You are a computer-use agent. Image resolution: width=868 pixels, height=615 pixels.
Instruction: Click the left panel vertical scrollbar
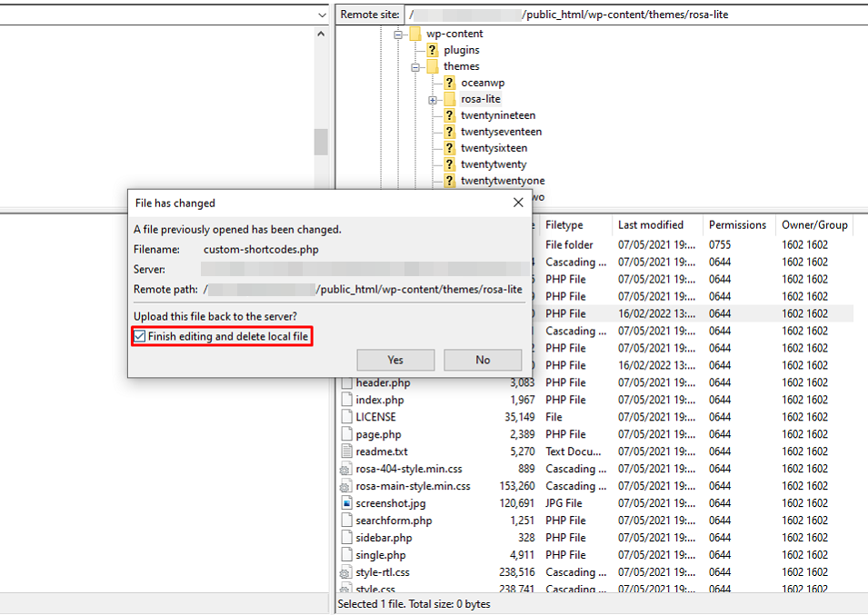click(319, 142)
